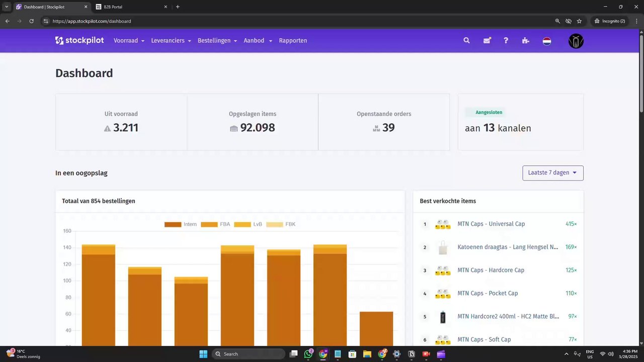Select the Dashboard | Stockpilot browser tab

pyautogui.click(x=52, y=7)
